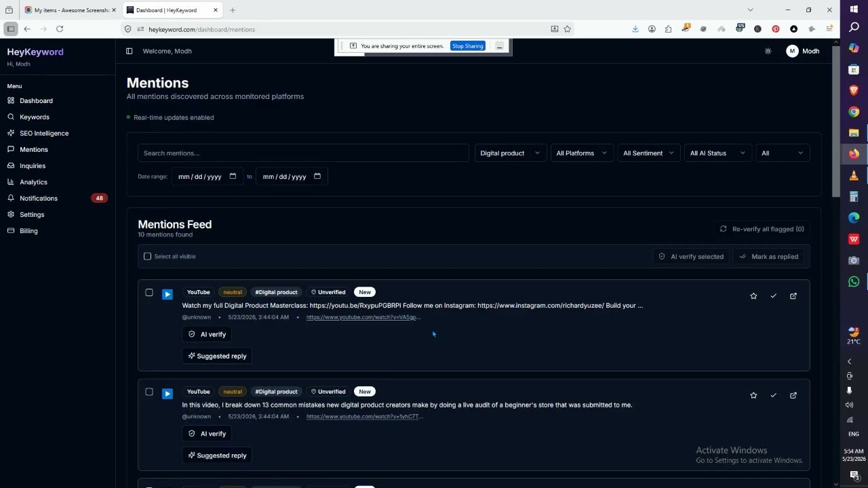Click Suggested reply on 13 mistakes mention
868x488 pixels.
217,455
